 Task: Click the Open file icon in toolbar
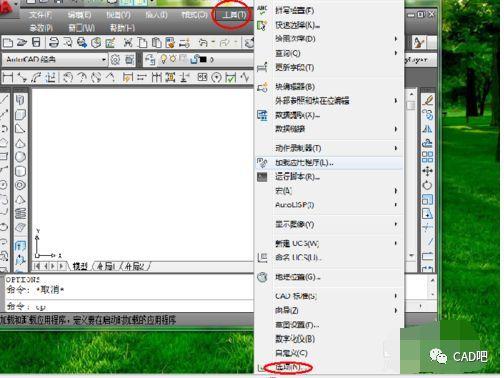pyautogui.click(x=22, y=43)
